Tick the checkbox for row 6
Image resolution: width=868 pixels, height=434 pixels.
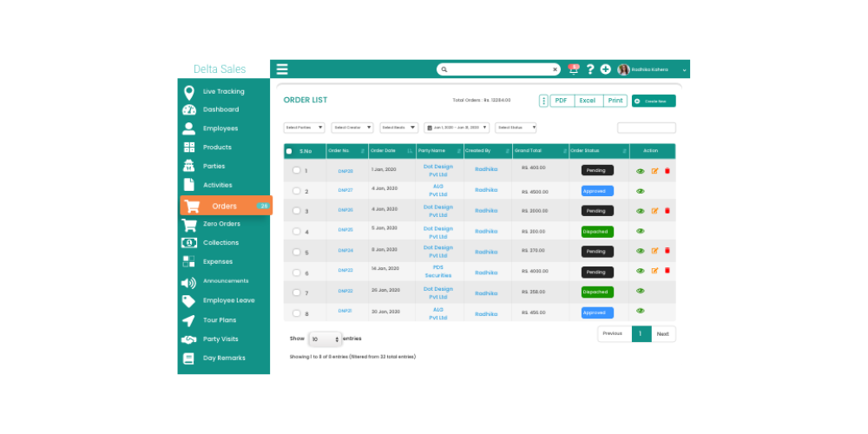(x=296, y=273)
